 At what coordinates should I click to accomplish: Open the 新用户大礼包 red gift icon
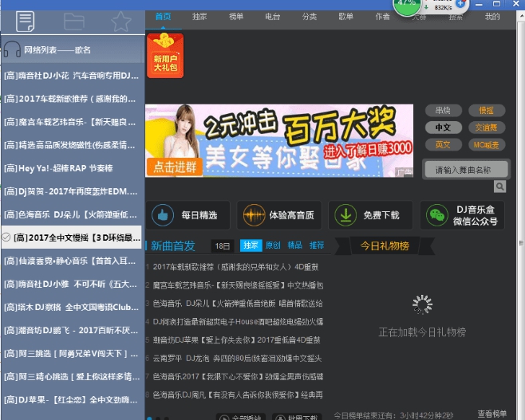pos(165,56)
